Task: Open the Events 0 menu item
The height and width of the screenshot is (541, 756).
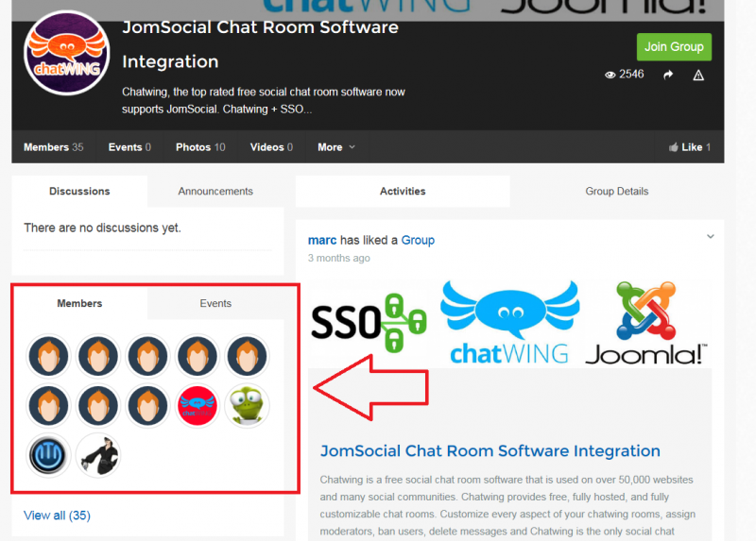Action: point(129,147)
